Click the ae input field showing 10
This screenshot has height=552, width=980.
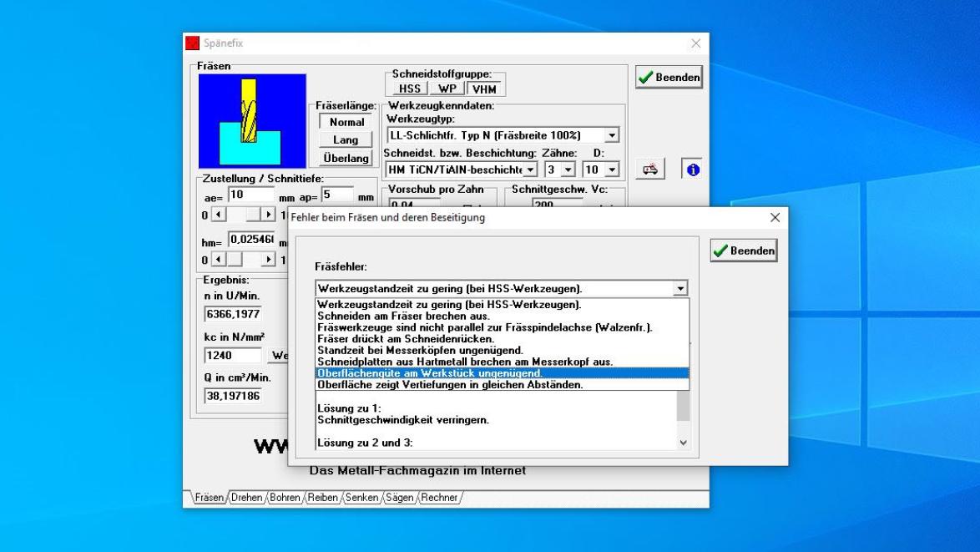(251, 195)
